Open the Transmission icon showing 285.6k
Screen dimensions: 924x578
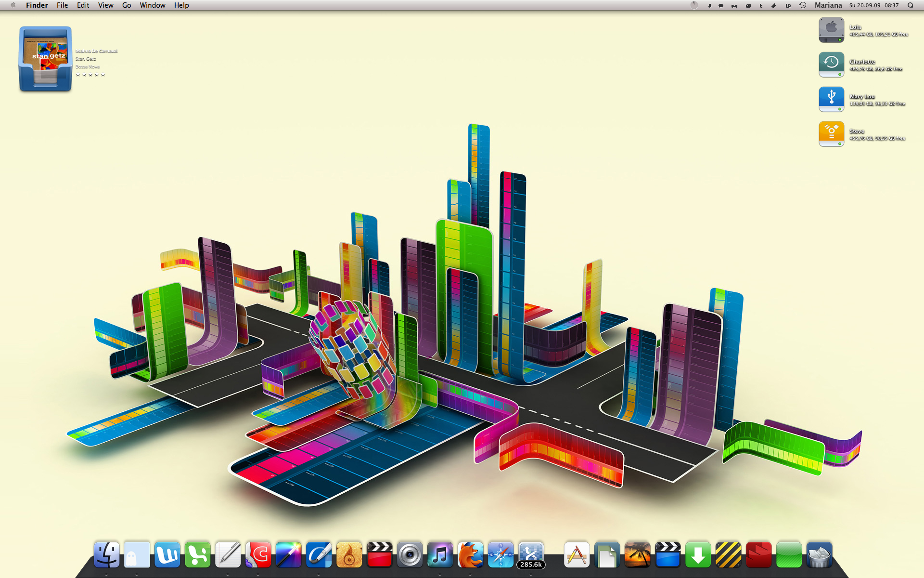531,555
